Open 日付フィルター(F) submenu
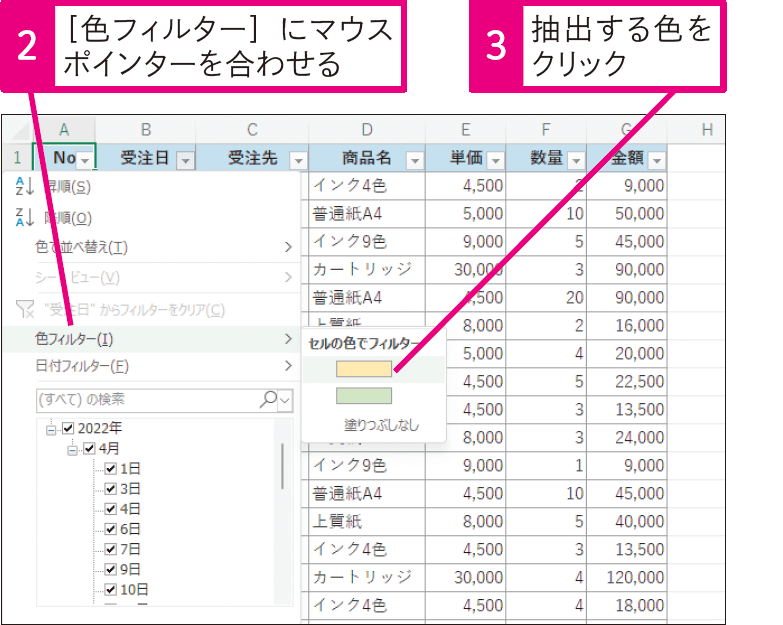Image resolution: width=783 pixels, height=625 pixels. [x=152, y=366]
